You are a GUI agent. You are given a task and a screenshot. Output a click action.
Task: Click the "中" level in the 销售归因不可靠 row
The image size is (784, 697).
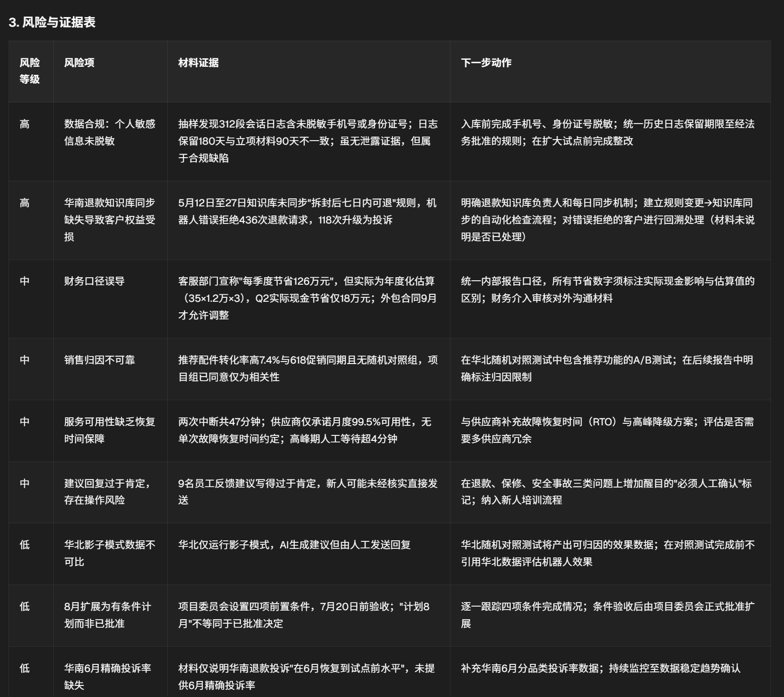[25, 360]
